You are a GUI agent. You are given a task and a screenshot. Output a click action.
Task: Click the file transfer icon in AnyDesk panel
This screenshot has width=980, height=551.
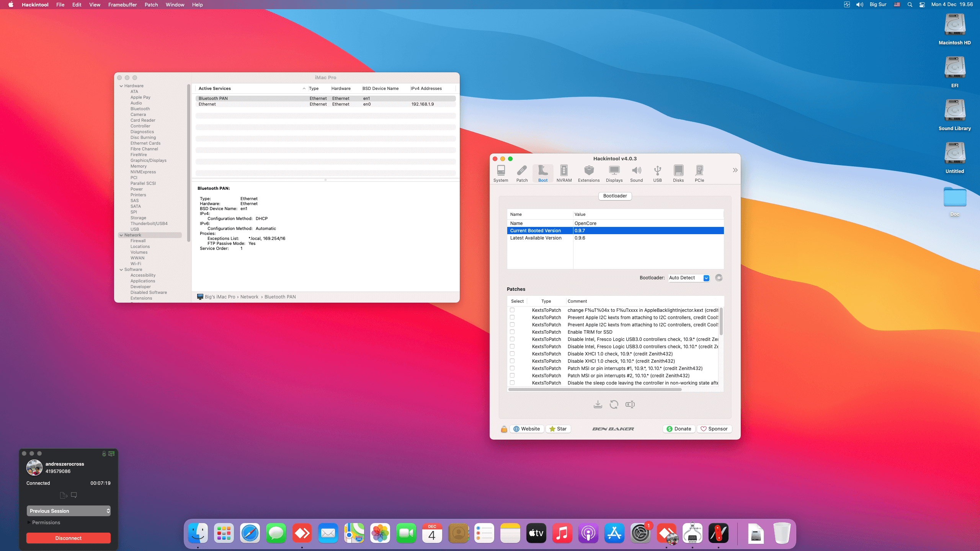click(64, 495)
